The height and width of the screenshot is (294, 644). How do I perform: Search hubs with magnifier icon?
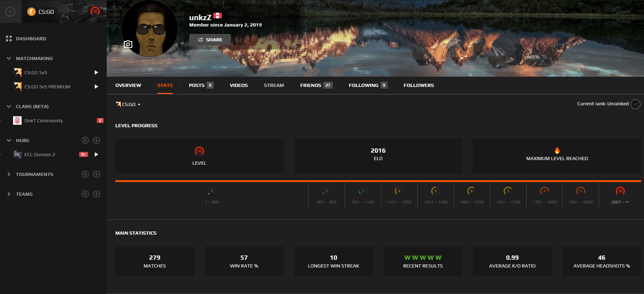(x=85, y=140)
